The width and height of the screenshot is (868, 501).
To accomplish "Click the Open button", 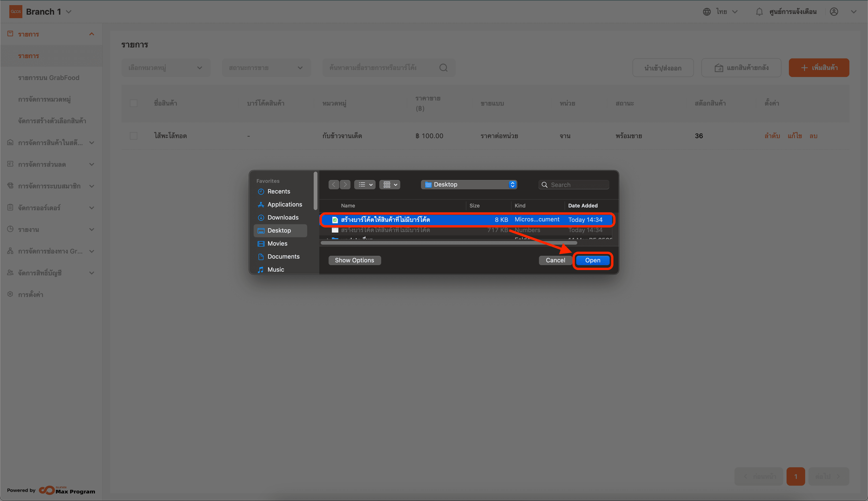I will (592, 261).
